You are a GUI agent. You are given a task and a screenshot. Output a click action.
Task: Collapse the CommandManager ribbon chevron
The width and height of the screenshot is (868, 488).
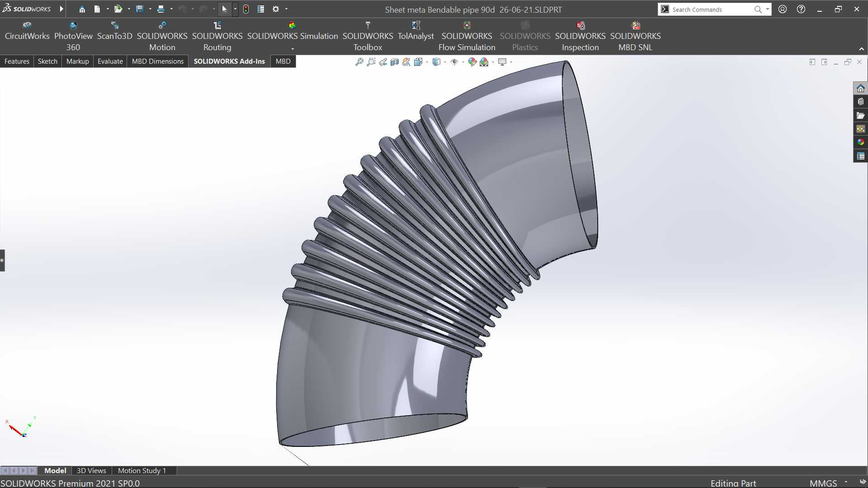point(861,49)
